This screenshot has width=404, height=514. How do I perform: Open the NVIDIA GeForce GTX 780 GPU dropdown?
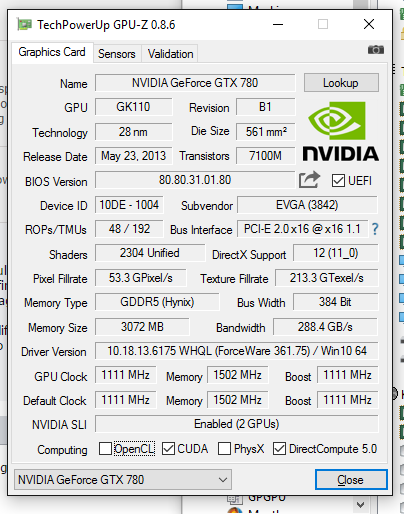click(x=123, y=480)
